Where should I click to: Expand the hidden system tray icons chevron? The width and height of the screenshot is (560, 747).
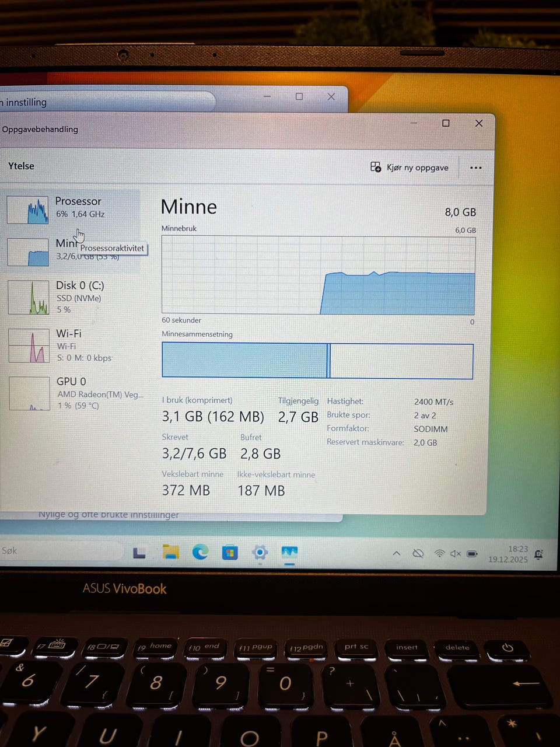coord(397,553)
